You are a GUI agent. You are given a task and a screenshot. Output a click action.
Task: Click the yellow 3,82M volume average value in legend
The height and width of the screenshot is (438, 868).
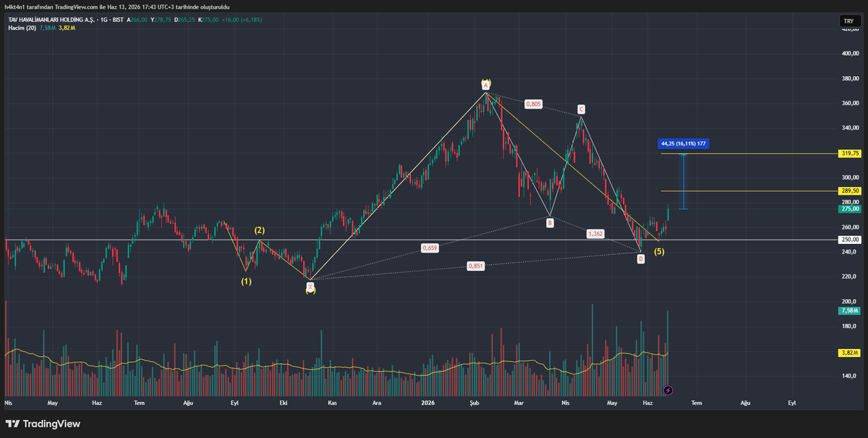[x=65, y=28]
